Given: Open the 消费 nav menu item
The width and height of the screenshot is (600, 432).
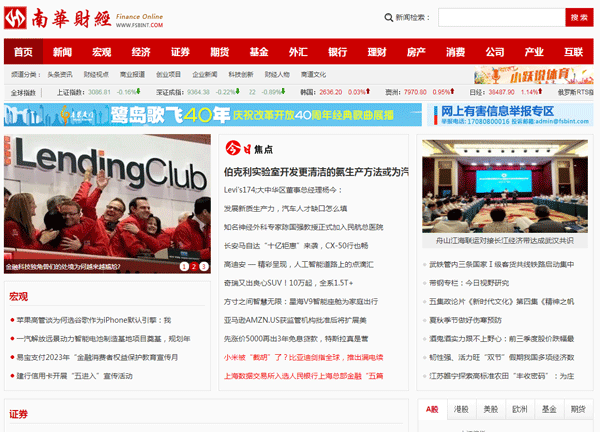Looking at the screenshot, I should pyautogui.click(x=456, y=52).
